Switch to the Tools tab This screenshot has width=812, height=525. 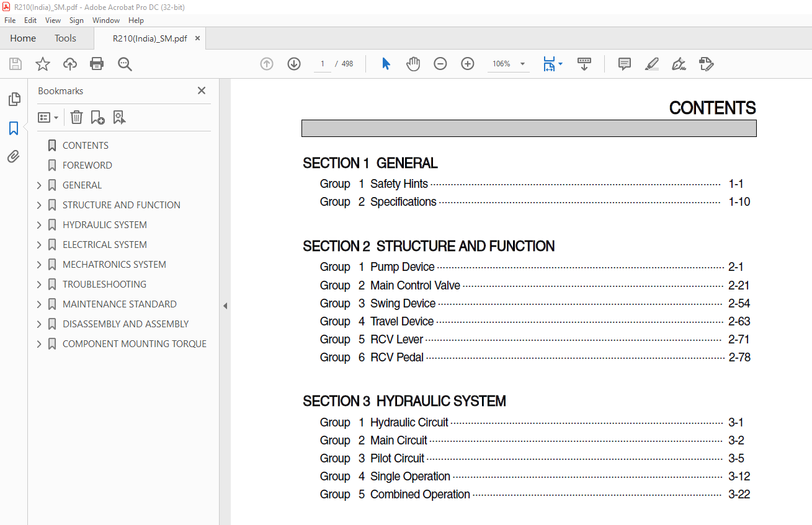click(65, 38)
